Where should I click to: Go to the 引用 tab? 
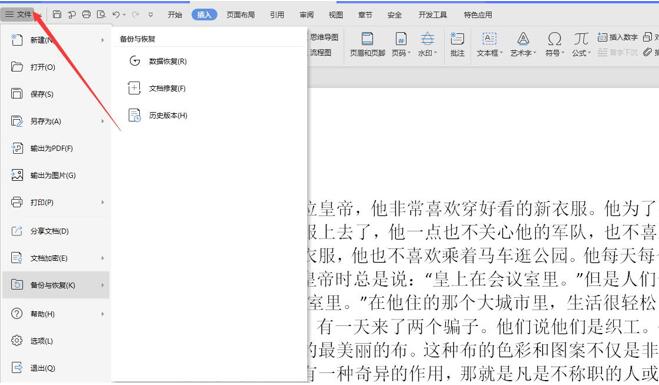tap(277, 15)
